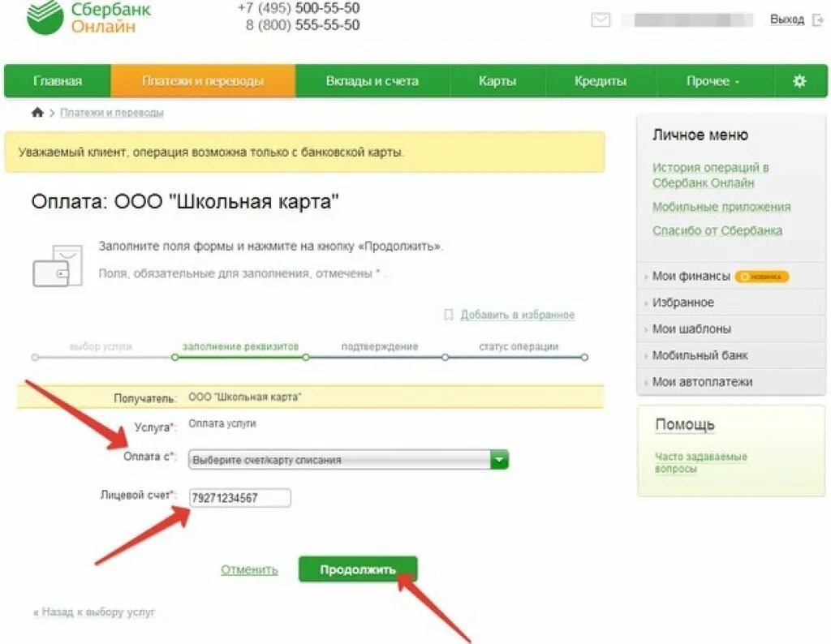Click the phone number +7 (495) 500-55-50

tap(299, 7)
